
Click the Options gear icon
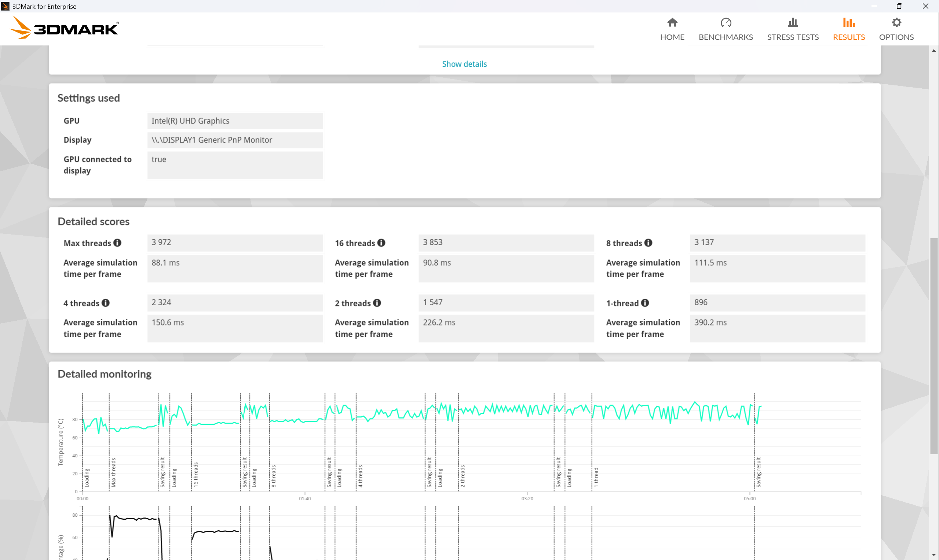[x=896, y=23]
